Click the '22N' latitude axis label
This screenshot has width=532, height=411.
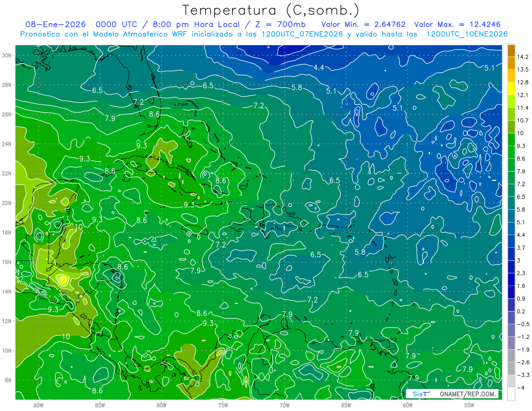[6, 173]
